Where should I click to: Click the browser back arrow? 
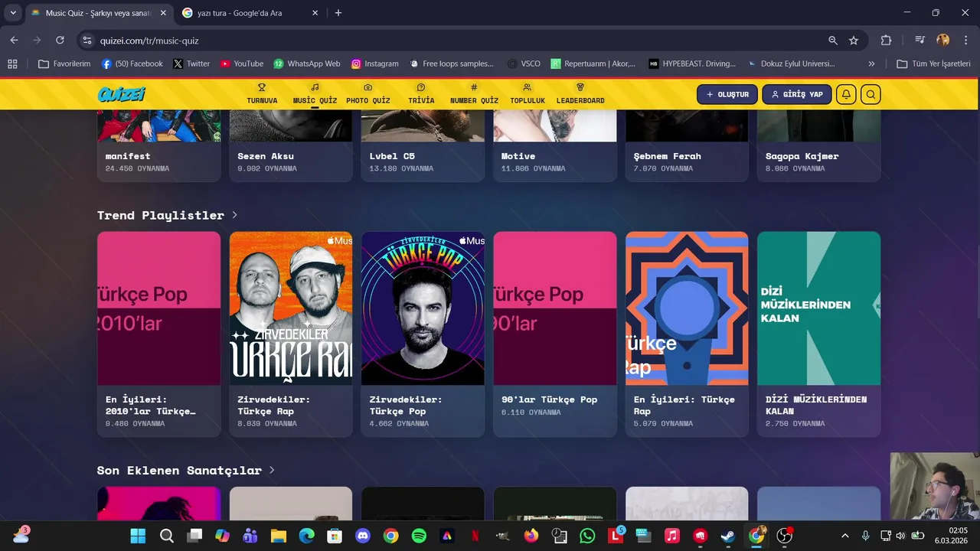pos(14,40)
